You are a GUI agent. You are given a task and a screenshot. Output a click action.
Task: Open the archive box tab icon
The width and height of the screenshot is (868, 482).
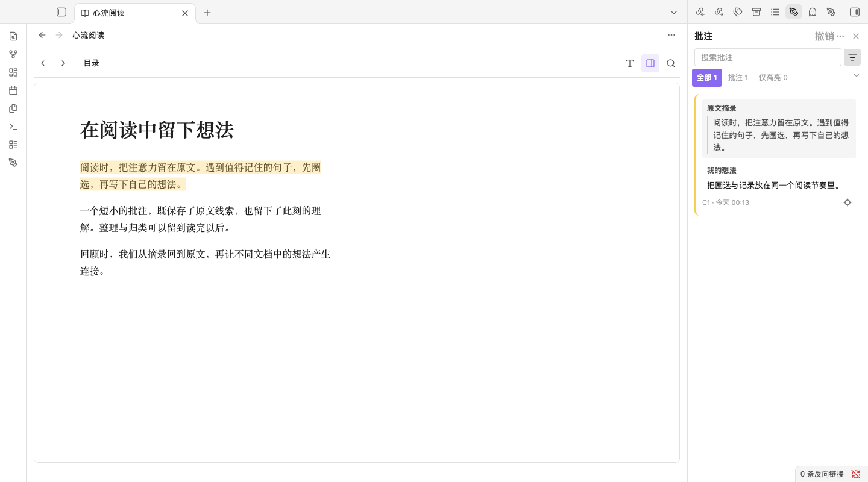tap(756, 12)
